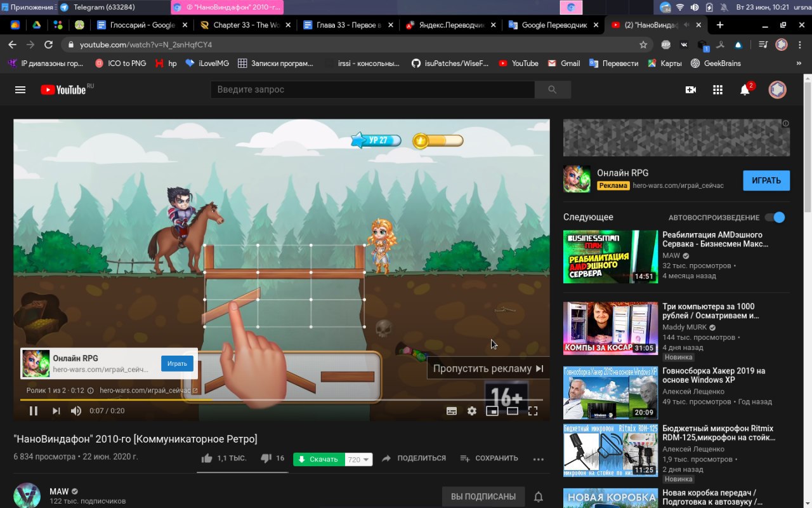Open the ad info icon above sidebar ad
The image size is (812, 508).
[x=786, y=123]
